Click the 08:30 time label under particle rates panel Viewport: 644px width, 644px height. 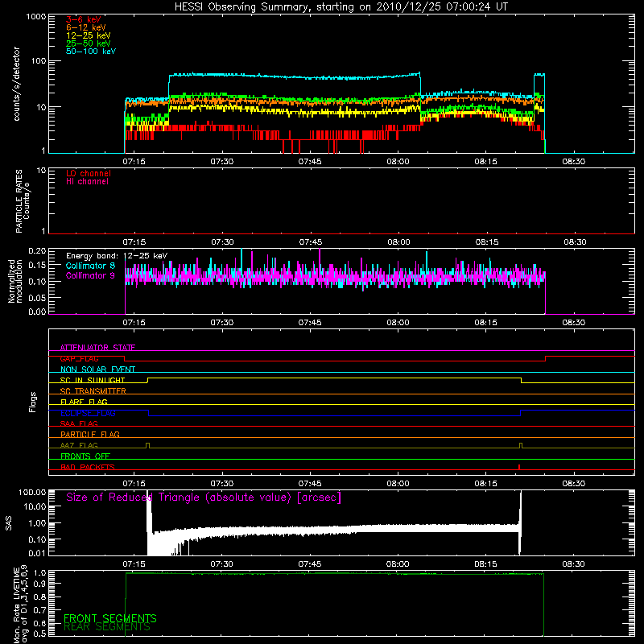click(x=574, y=242)
